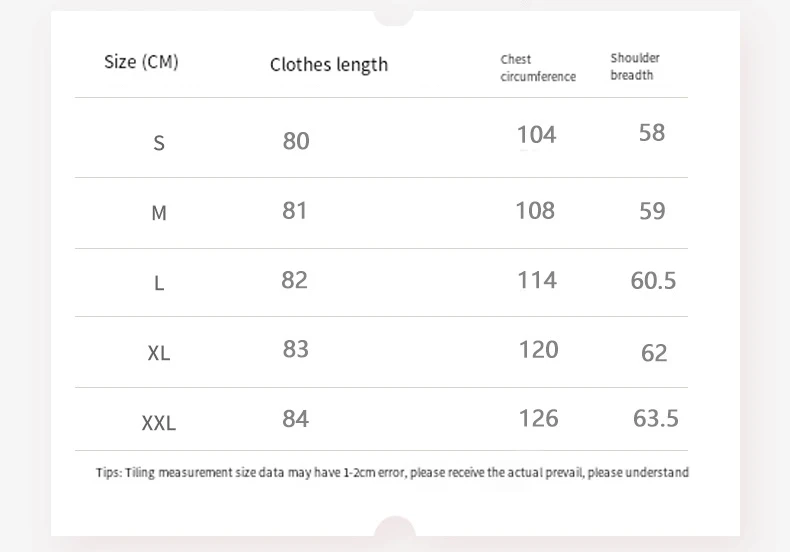This screenshot has height=552, width=790.
Task: Click chest circumference value 104
Action: coord(536,135)
